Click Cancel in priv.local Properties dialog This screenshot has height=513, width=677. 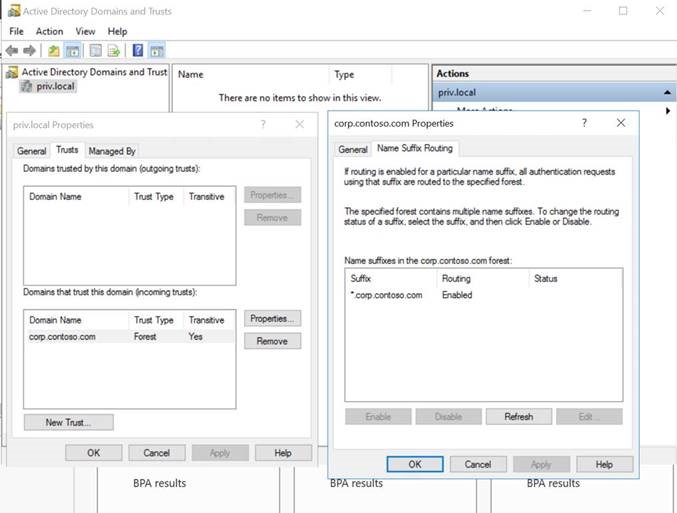157,453
